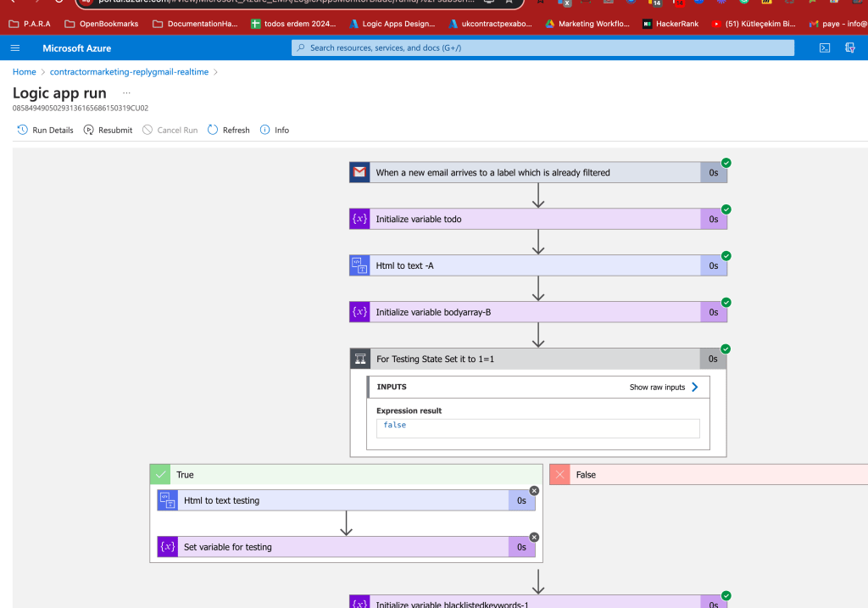
Task: Open the Kütleçekim YouTube bookmark
Action: pos(754,24)
